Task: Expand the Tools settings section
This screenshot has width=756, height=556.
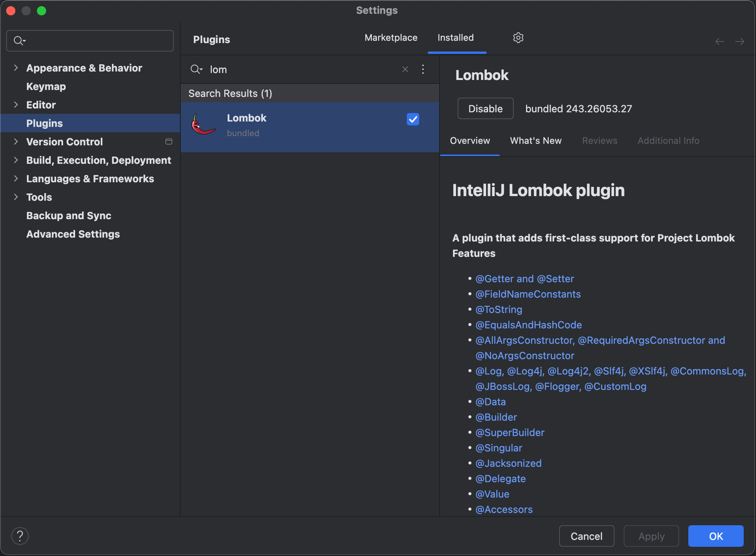Action: pyautogui.click(x=16, y=197)
